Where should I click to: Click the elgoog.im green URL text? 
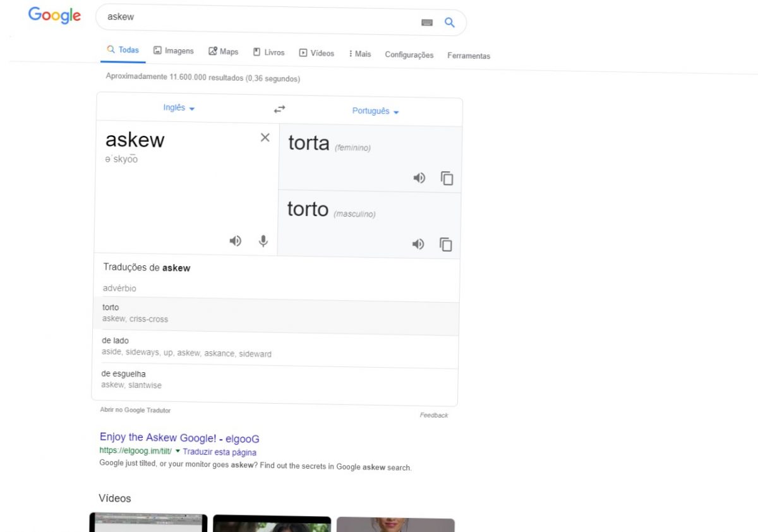pyautogui.click(x=135, y=451)
